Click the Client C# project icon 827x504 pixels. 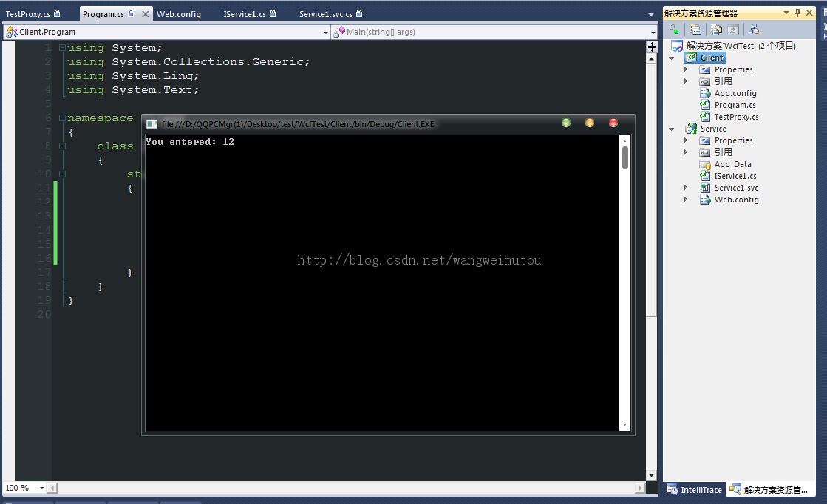pyautogui.click(x=692, y=58)
